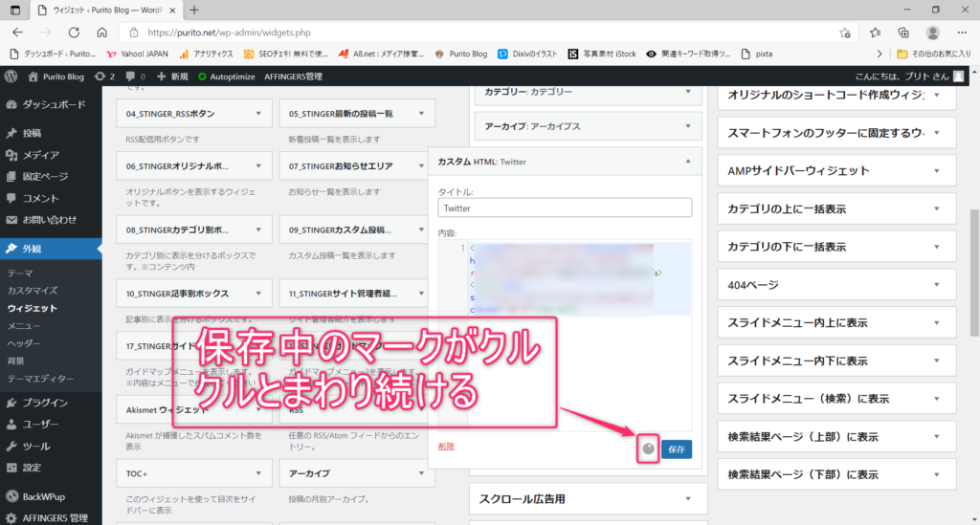Open the プラグイン sidebar menu
Screen dimensions: 980x525
point(45,403)
